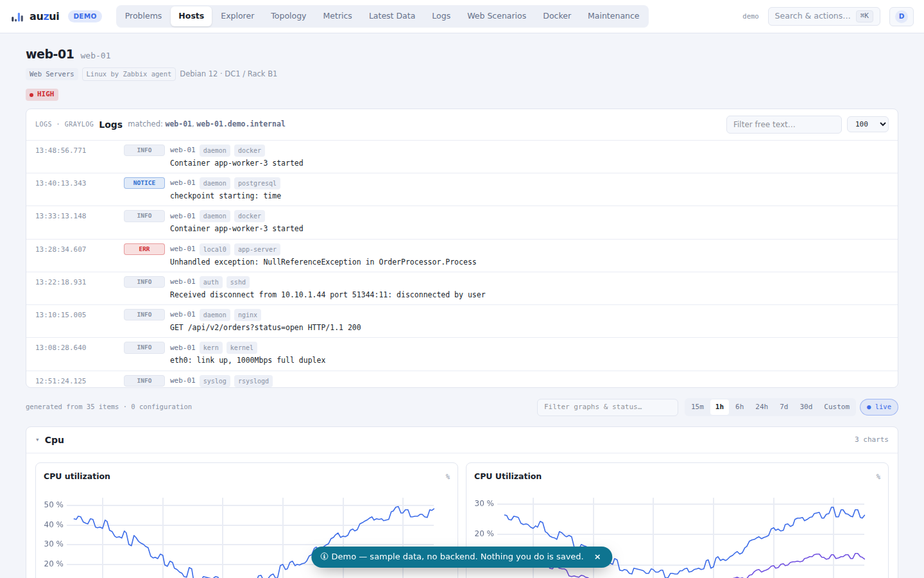Select the 15m time range
Image resolution: width=924 pixels, height=578 pixels.
click(x=697, y=407)
